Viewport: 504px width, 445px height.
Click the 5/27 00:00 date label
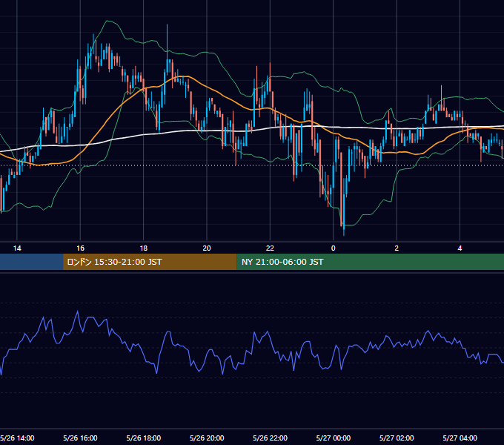334,438
